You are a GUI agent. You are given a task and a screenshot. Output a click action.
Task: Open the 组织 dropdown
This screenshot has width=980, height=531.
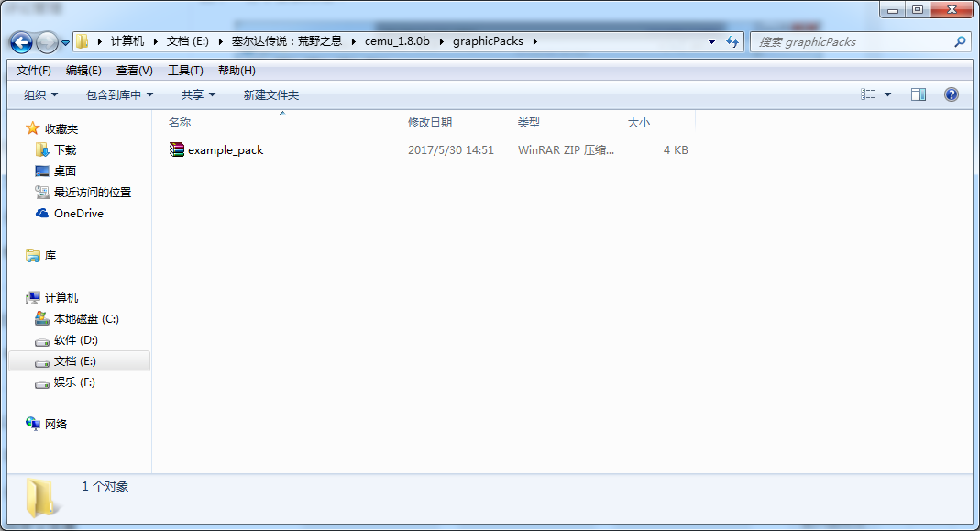click(x=40, y=95)
